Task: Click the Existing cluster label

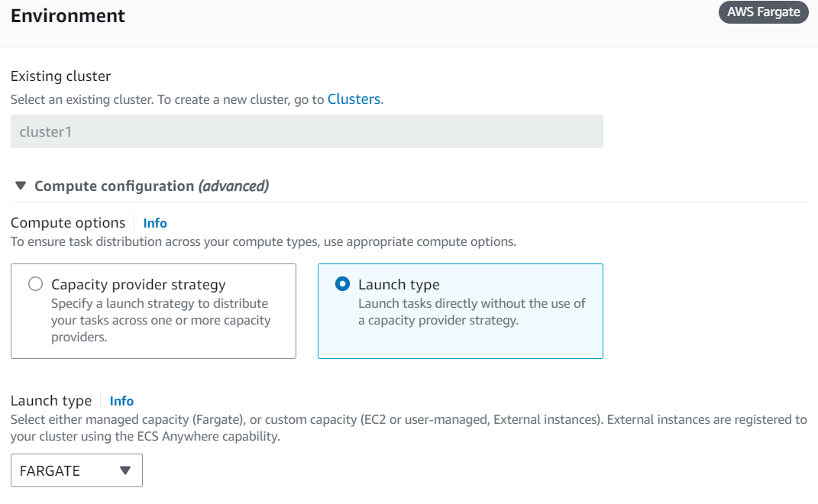Action: pyautogui.click(x=60, y=76)
